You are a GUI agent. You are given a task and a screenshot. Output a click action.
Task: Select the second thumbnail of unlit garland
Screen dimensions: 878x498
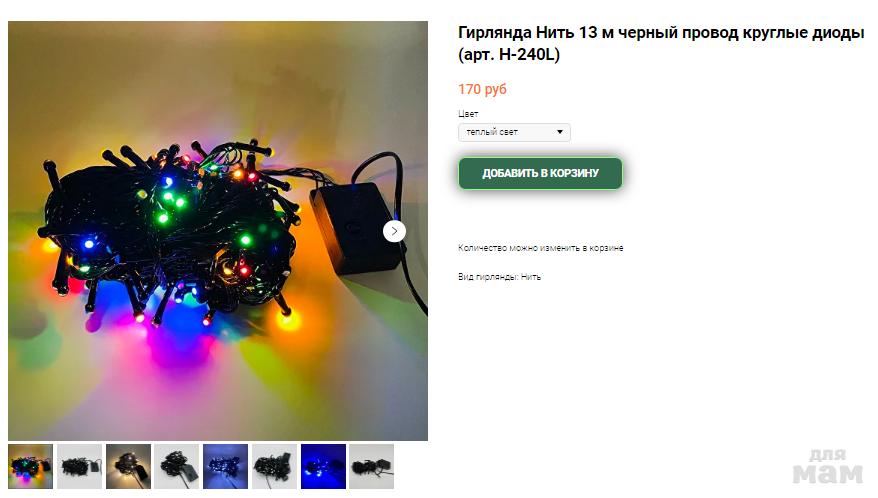tap(80, 467)
